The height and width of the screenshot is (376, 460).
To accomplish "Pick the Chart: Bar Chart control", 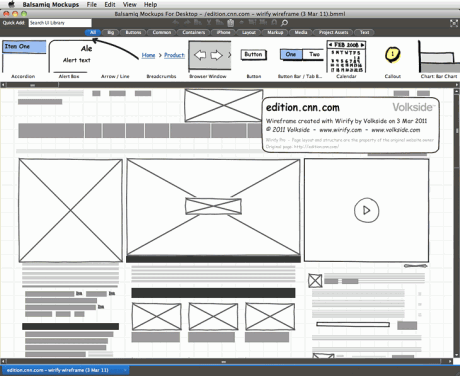I will (438, 59).
